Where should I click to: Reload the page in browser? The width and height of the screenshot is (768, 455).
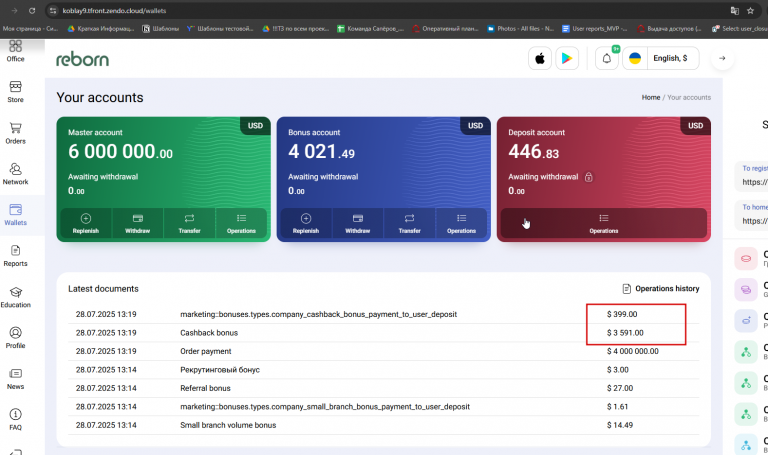point(32,10)
